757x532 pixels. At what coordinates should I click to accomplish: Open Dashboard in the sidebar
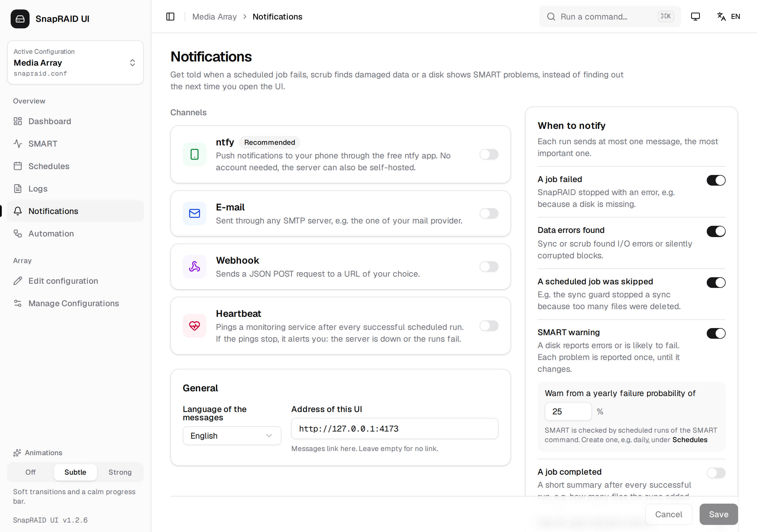click(x=75, y=121)
